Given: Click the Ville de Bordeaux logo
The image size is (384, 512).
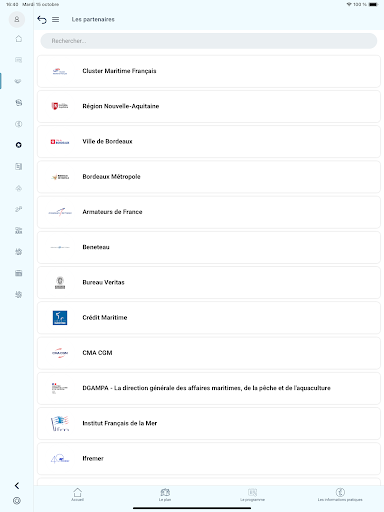Looking at the screenshot, I should (60, 142).
